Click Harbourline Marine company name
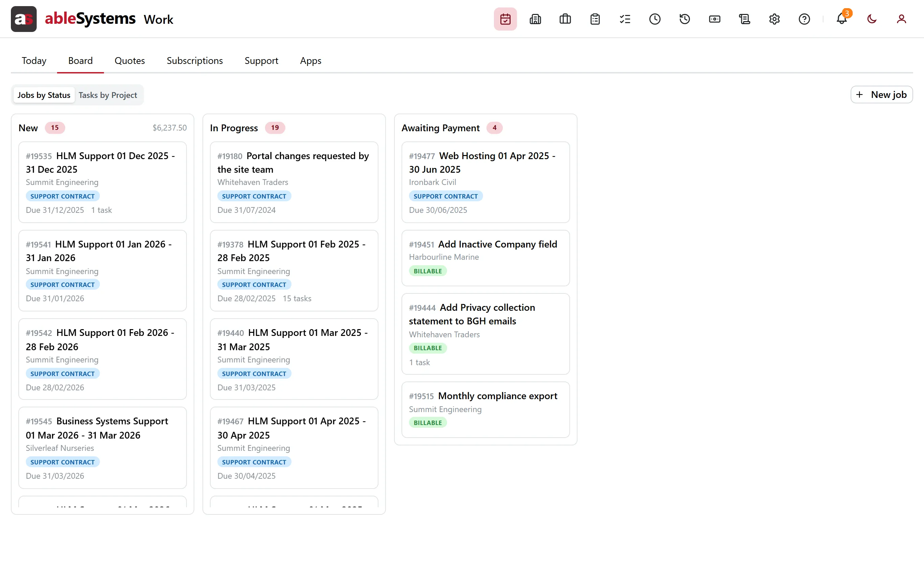The width and height of the screenshot is (924, 578). [x=444, y=257]
